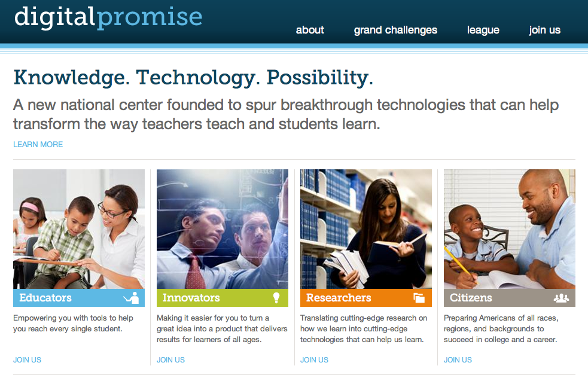588x384 pixels.
Task: Open the about menu item
Action: tap(310, 30)
